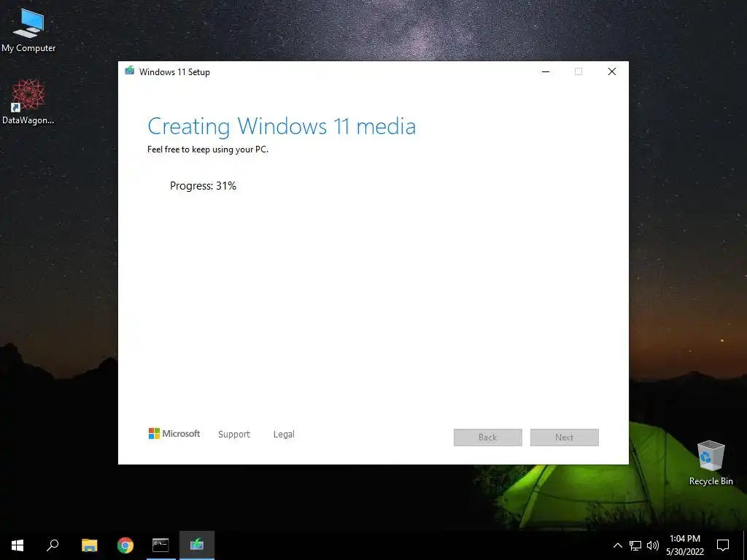The height and width of the screenshot is (560, 747).
Task: Click the greyed-out Back button
Action: point(488,437)
